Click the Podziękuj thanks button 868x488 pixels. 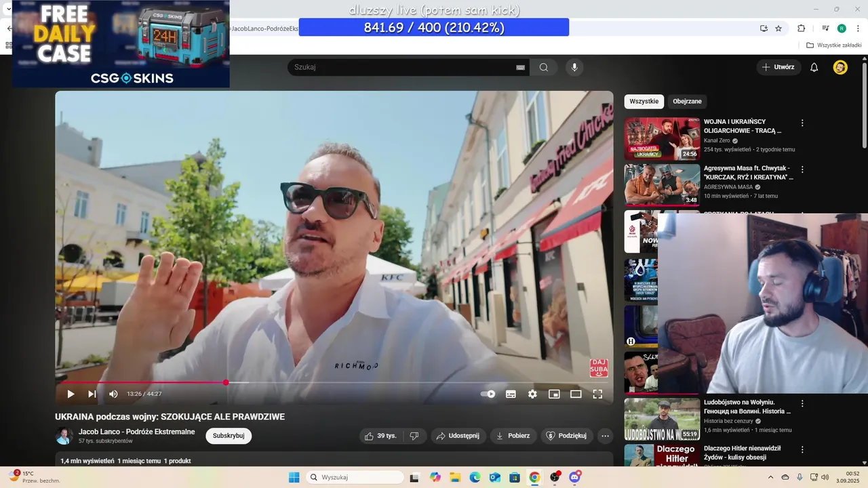pos(567,436)
